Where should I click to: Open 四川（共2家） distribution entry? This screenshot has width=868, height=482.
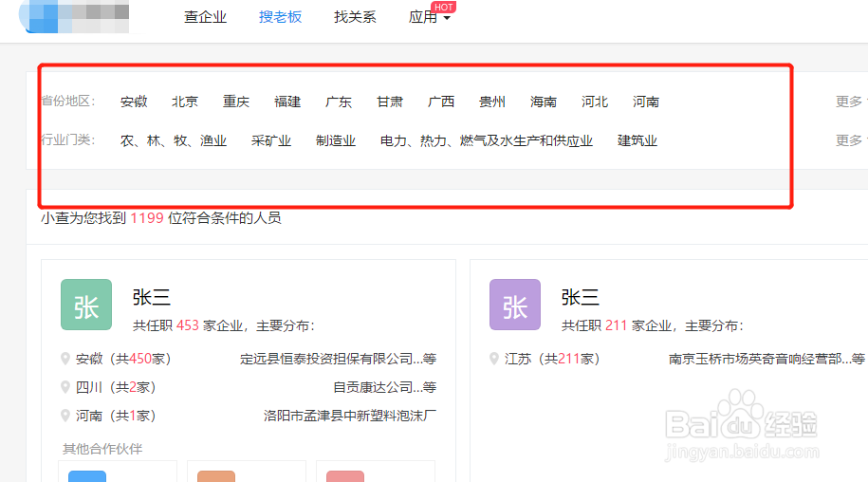click(116, 387)
